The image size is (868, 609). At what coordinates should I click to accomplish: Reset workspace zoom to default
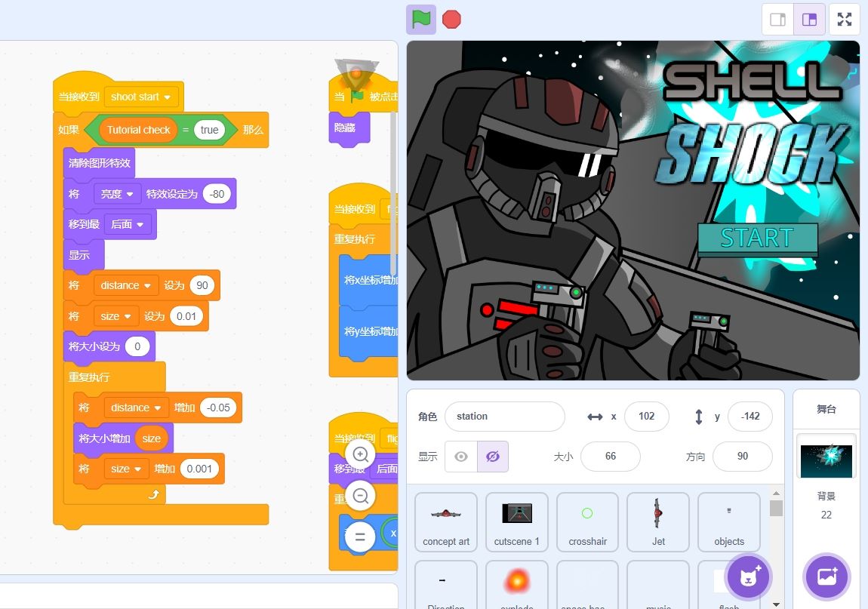[x=360, y=537]
